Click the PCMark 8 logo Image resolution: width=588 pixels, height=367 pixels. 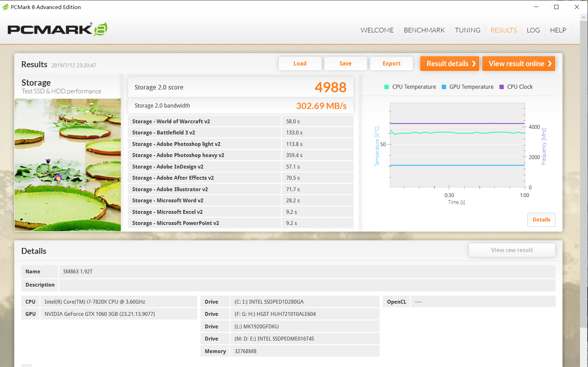[57, 29]
